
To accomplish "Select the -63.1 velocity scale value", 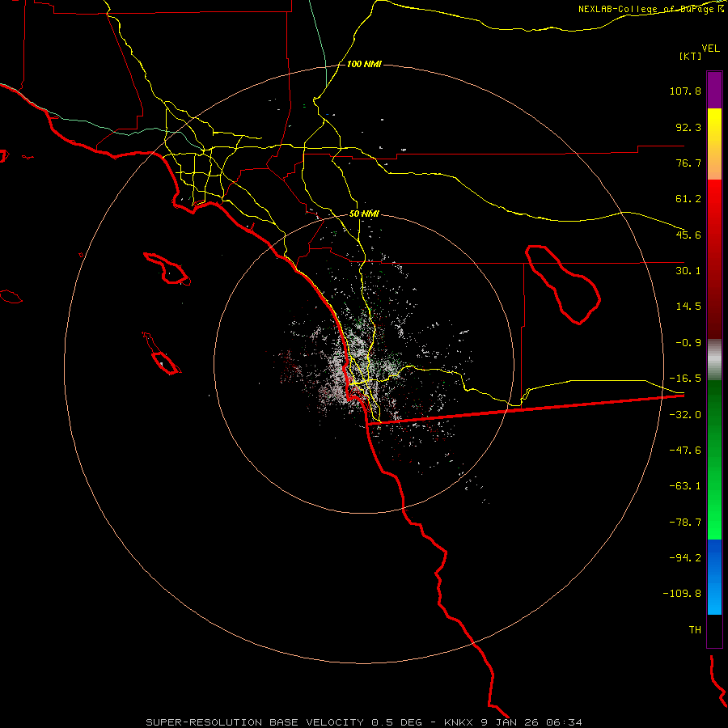I will coord(685,486).
